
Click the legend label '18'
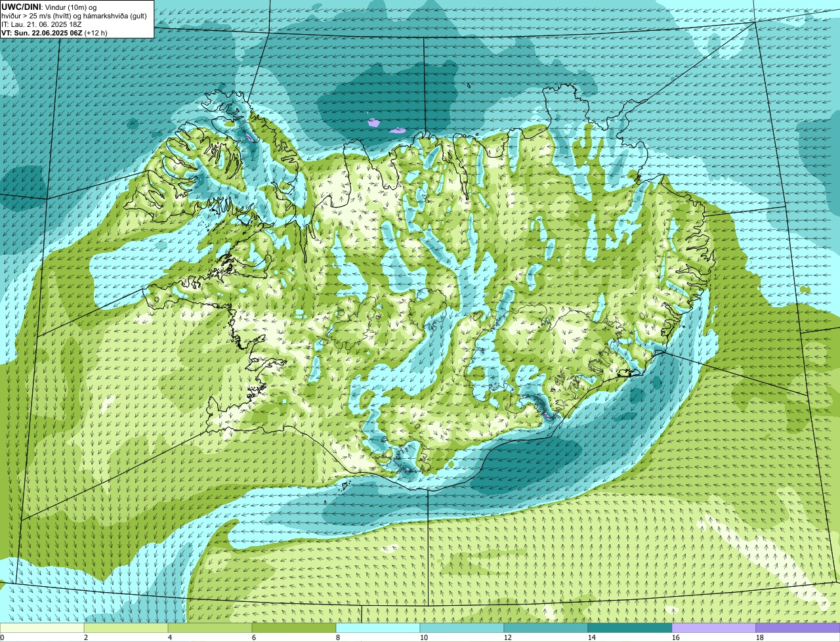click(760, 637)
